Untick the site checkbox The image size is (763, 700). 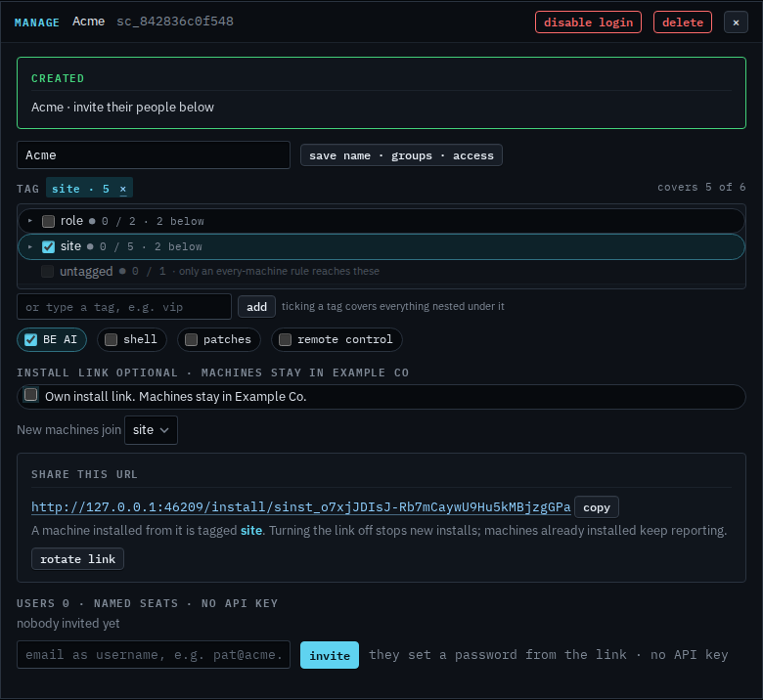click(x=48, y=246)
